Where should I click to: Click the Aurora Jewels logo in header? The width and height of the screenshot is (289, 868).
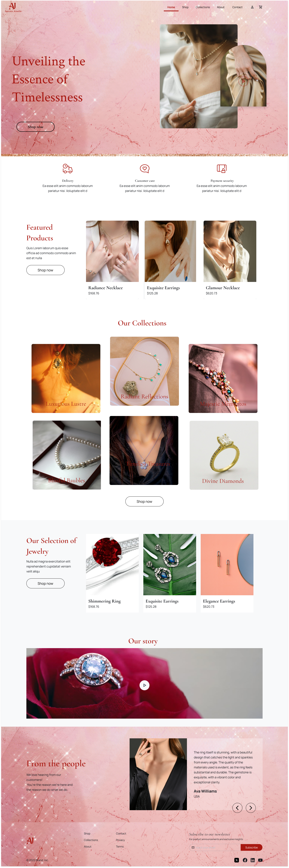[x=13, y=7]
